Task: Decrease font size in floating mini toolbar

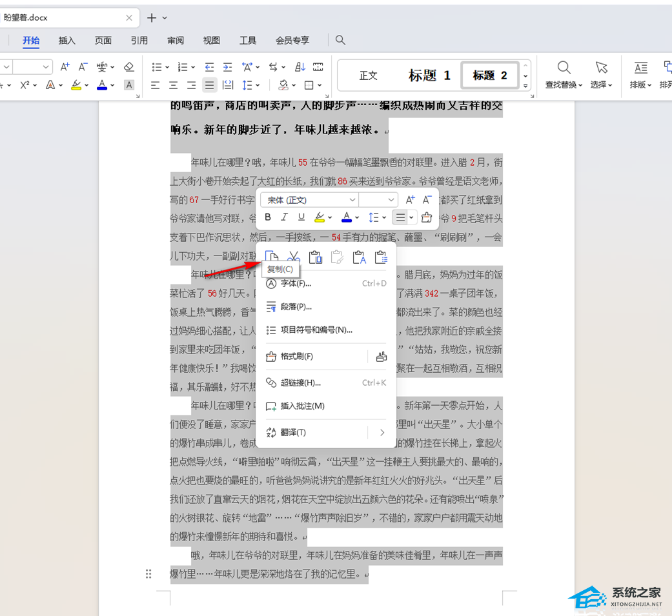Action: click(427, 199)
